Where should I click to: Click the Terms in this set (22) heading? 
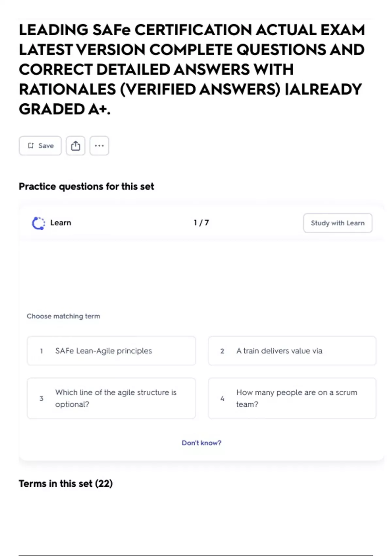66,483
